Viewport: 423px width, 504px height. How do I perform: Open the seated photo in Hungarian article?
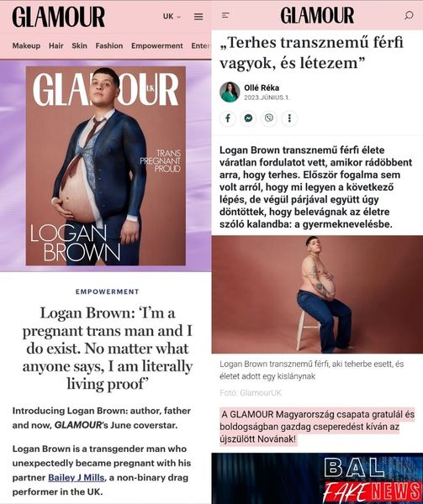click(x=317, y=295)
